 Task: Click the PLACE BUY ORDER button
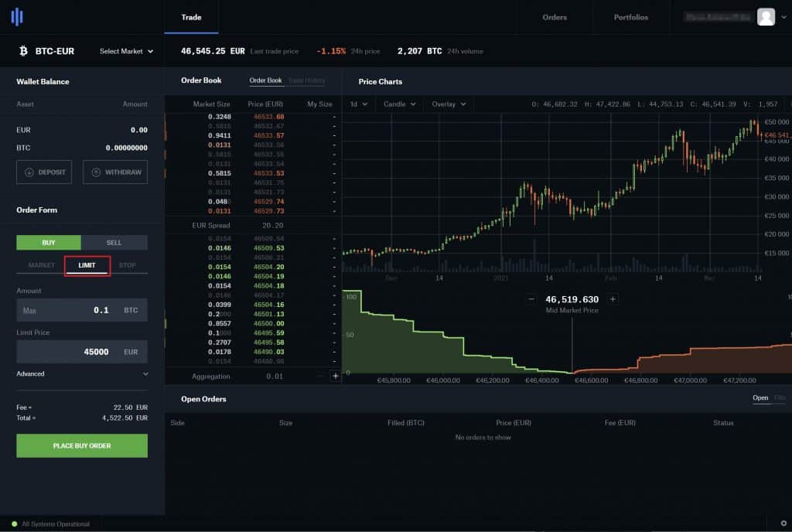[x=81, y=445]
